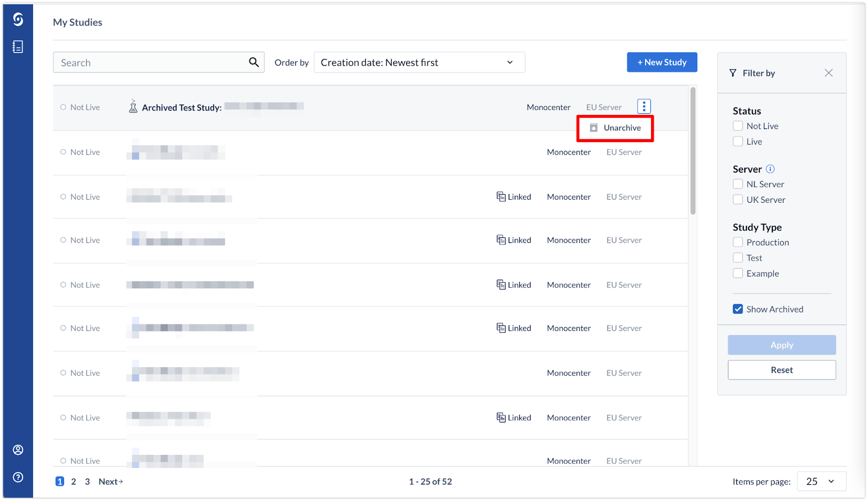Image resolution: width=868 pixels, height=501 pixels.
Task: Open the Order by dropdown
Action: click(419, 62)
